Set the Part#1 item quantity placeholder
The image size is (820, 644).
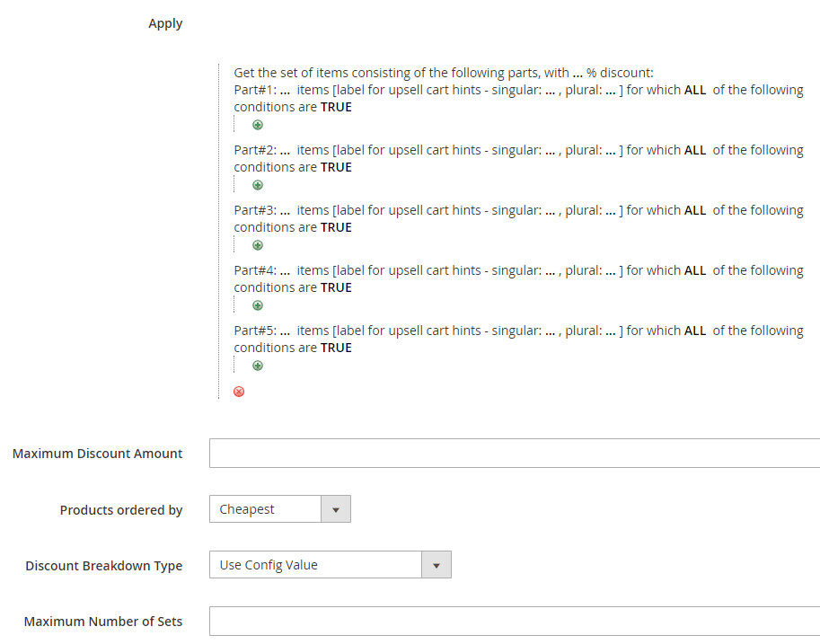click(x=285, y=90)
